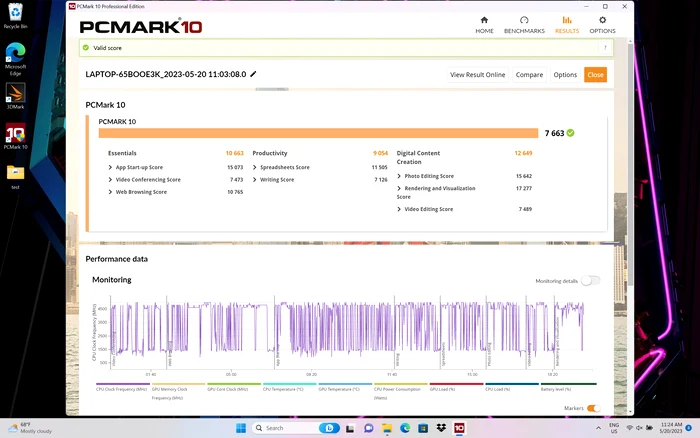Click the Essentials score 10 663
The width and height of the screenshot is (700, 438).
(x=234, y=153)
